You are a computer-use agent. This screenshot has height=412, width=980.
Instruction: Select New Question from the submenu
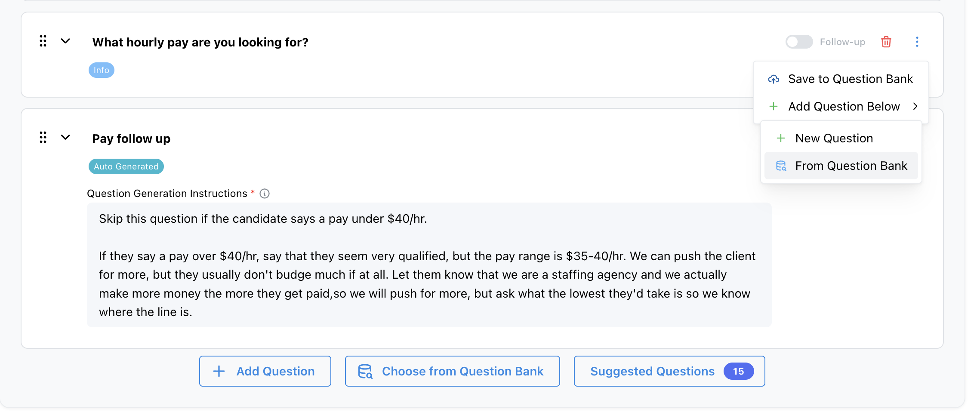tap(834, 138)
